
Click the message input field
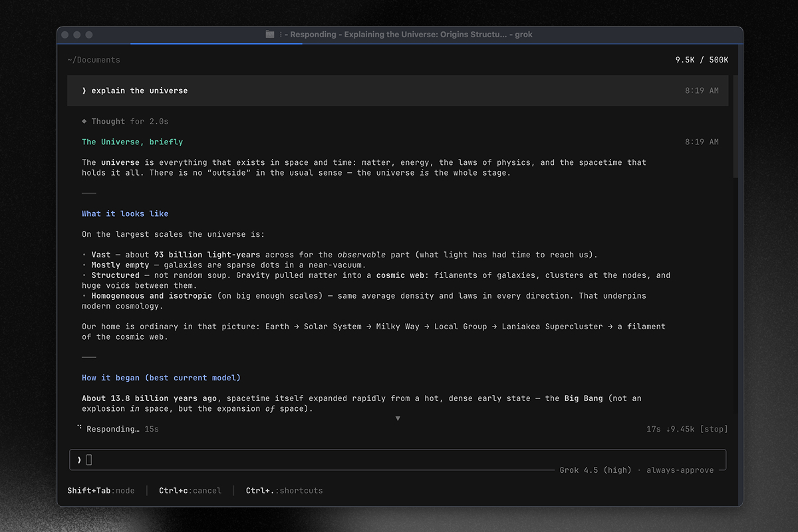[x=398, y=460]
